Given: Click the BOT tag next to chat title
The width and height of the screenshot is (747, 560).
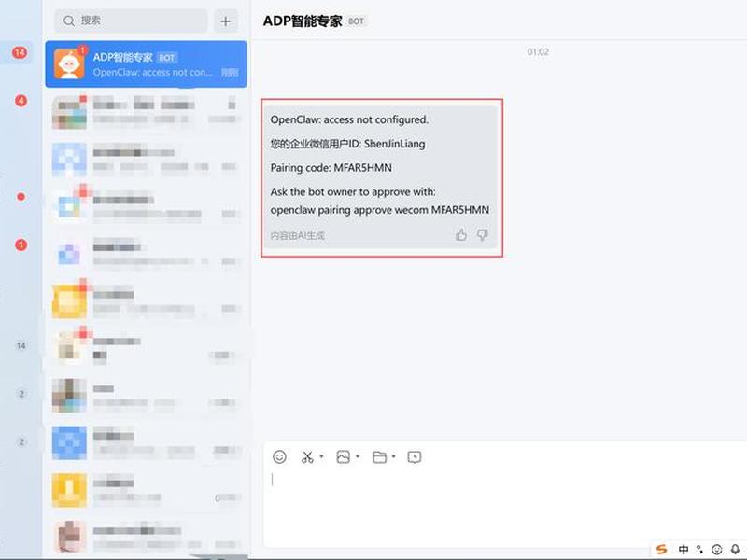Looking at the screenshot, I should tap(356, 21).
